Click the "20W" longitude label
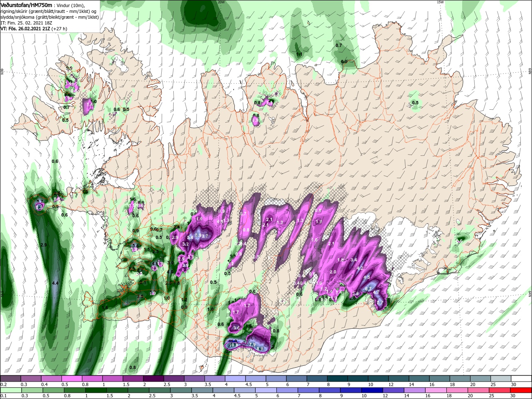 click(221, 2)
